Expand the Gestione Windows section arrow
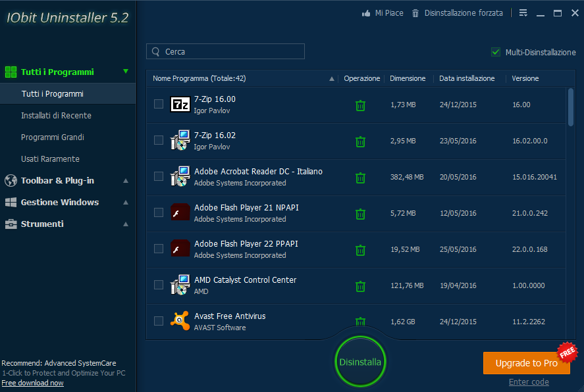 click(x=126, y=203)
